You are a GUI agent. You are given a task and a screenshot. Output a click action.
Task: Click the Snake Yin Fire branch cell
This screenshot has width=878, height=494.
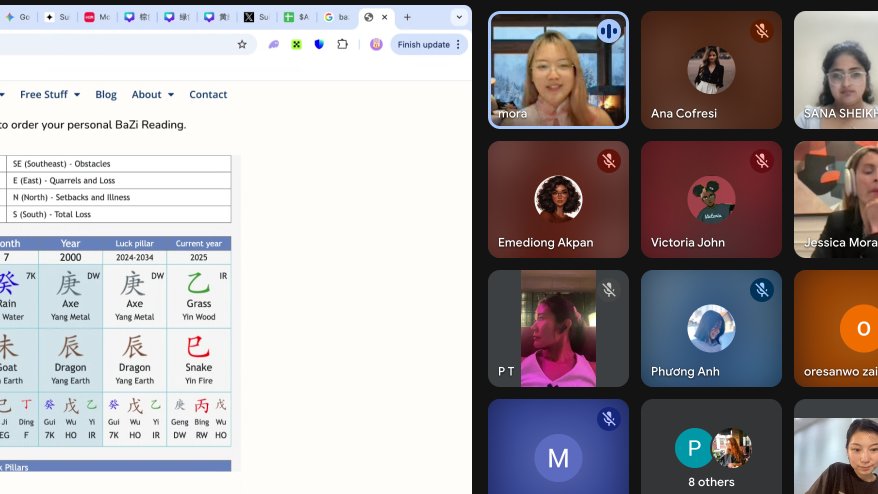199,360
